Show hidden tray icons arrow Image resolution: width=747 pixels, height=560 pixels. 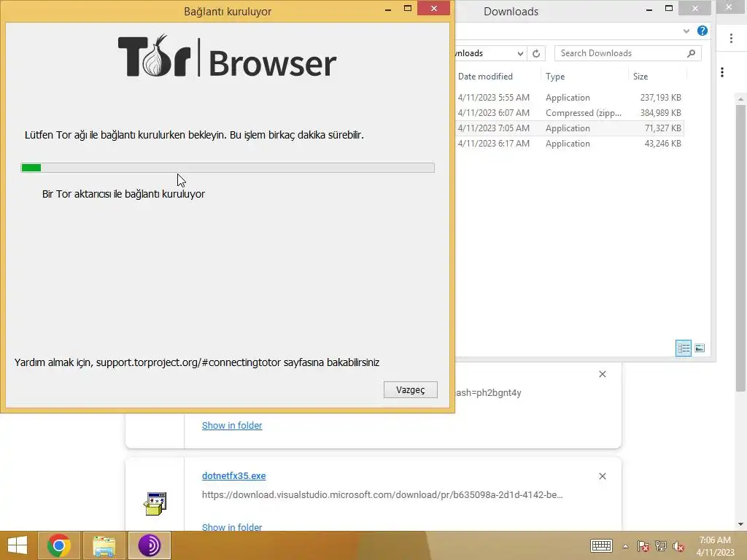tap(625, 546)
